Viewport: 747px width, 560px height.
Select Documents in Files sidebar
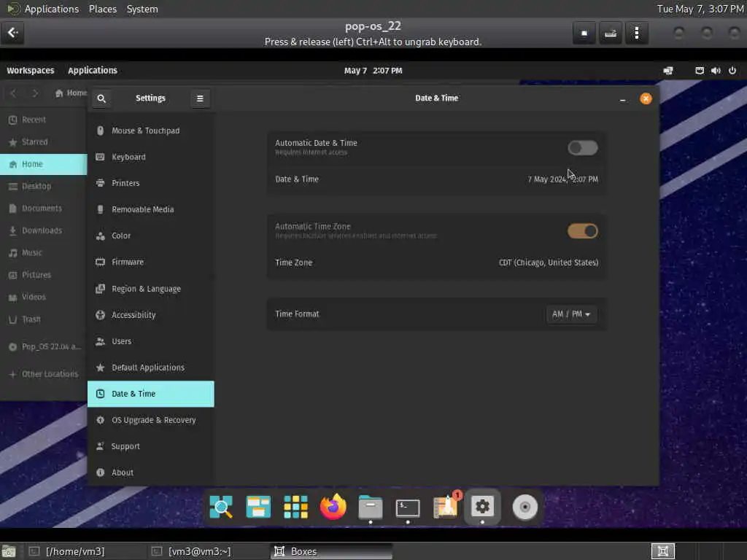44,209
